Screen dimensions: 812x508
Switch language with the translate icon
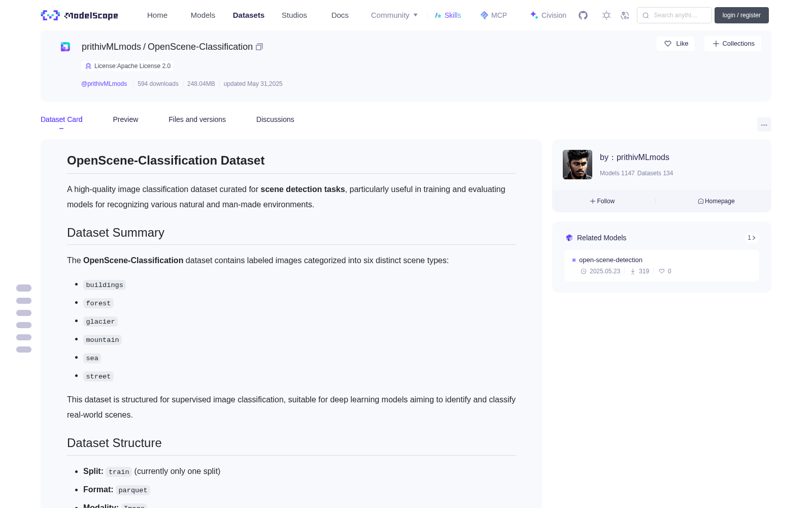click(x=625, y=15)
